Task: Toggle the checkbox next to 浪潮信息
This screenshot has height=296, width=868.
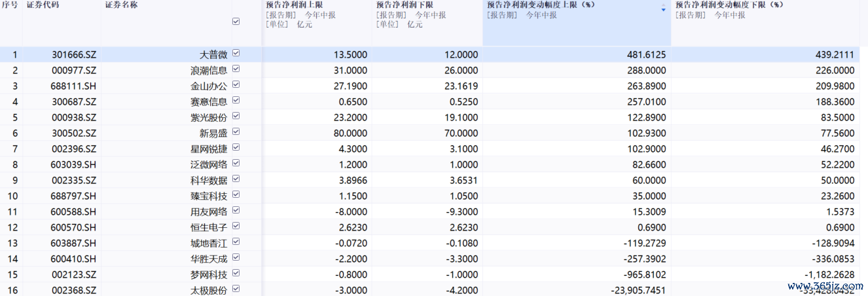Action: [x=236, y=69]
